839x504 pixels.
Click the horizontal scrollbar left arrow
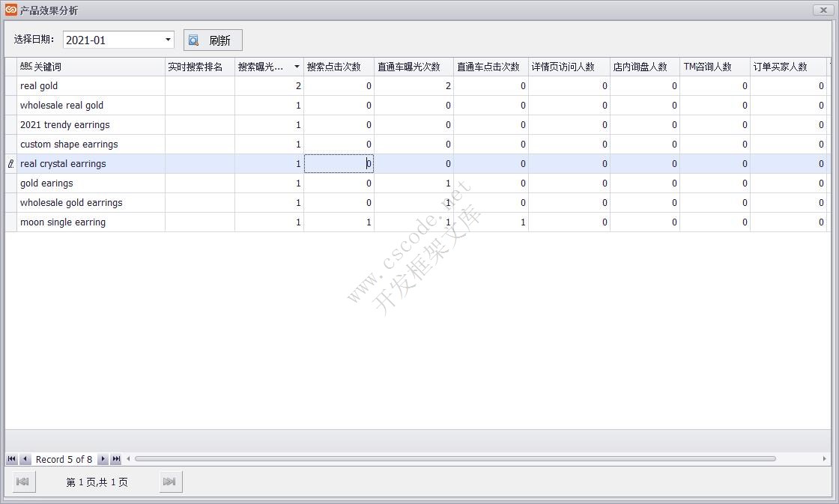click(x=128, y=458)
